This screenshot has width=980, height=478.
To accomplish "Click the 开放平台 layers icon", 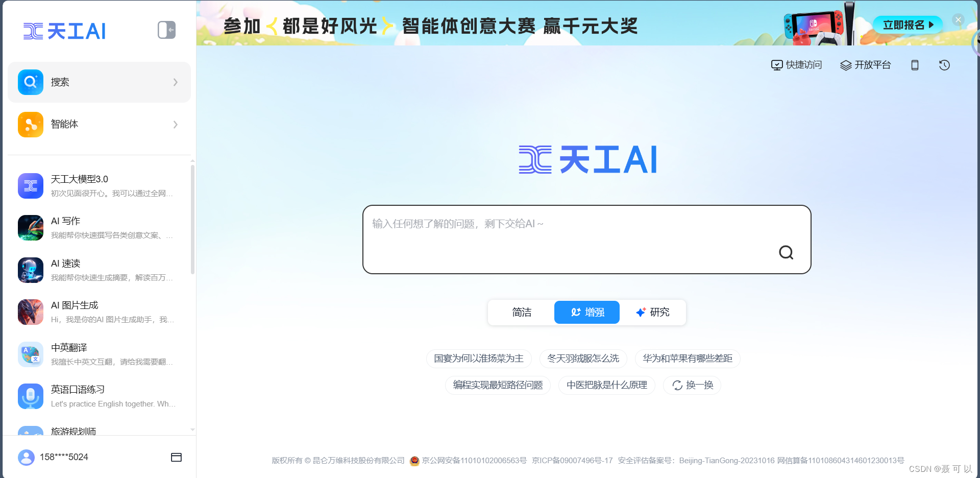I will pyautogui.click(x=846, y=65).
